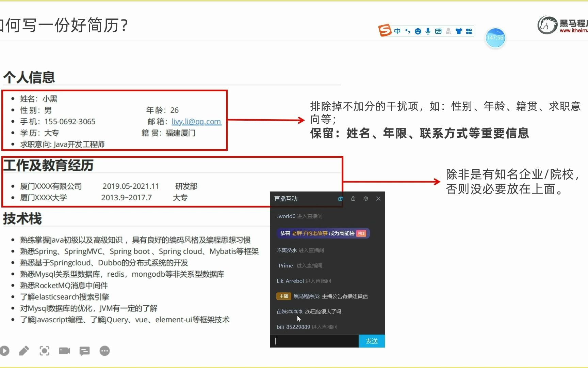Select chat message from 苗妹冲冲冲

pos(309,311)
